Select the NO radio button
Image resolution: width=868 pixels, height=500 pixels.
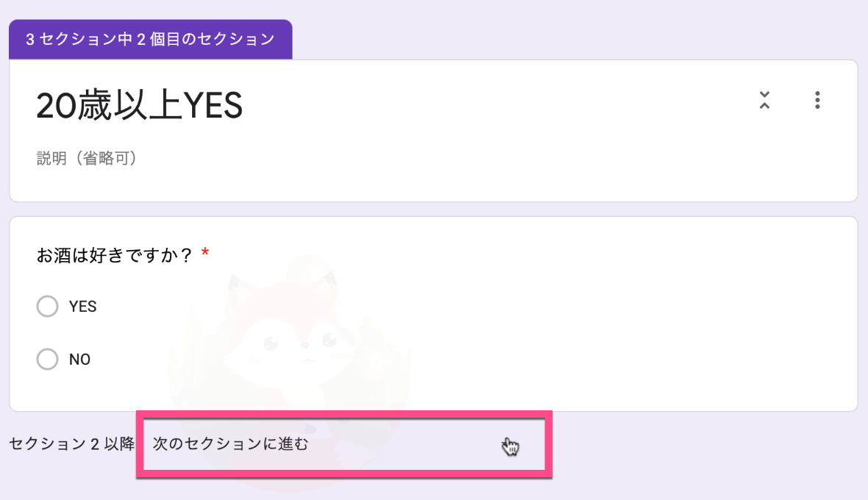click(x=48, y=359)
